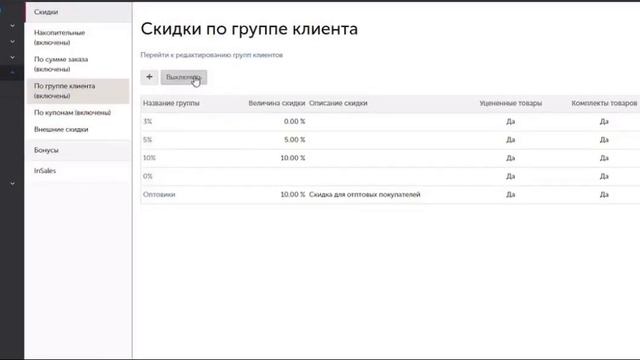Click the Комплекты товаров column header
The height and width of the screenshot is (360, 640).
point(604,103)
